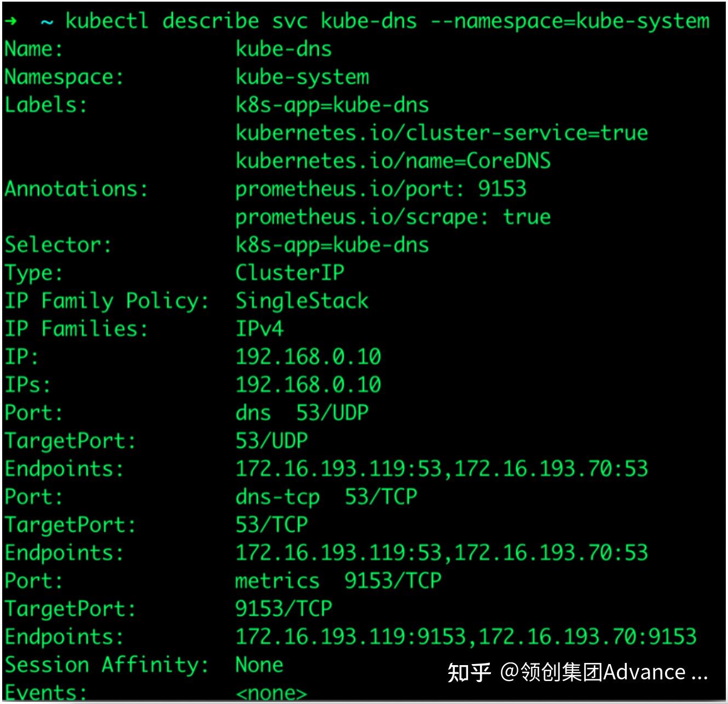Select the --namespace=kube-system flag
728x704 pixels.
(x=570, y=22)
